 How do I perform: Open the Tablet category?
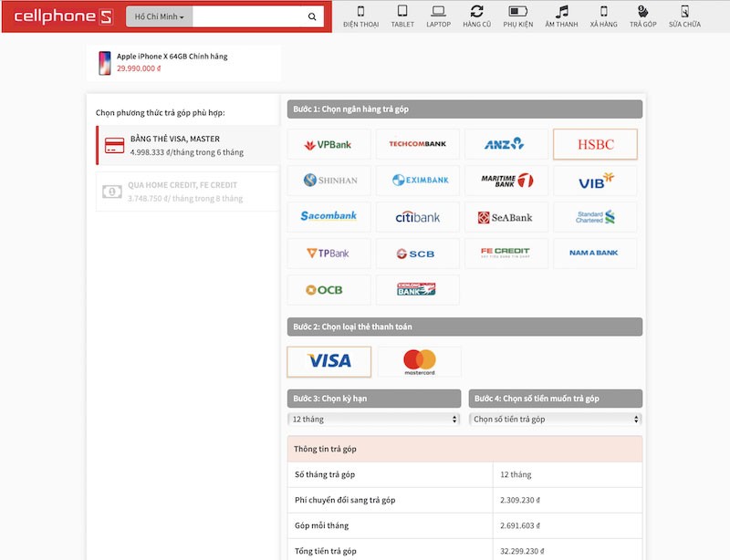click(402, 16)
